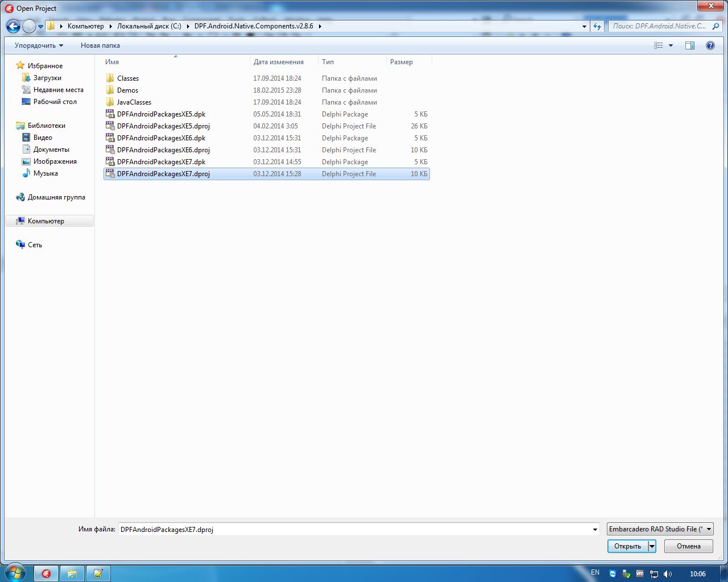Image resolution: width=728 pixels, height=582 pixels.
Task: Click the Back navigation arrow button
Action: [x=13, y=26]
